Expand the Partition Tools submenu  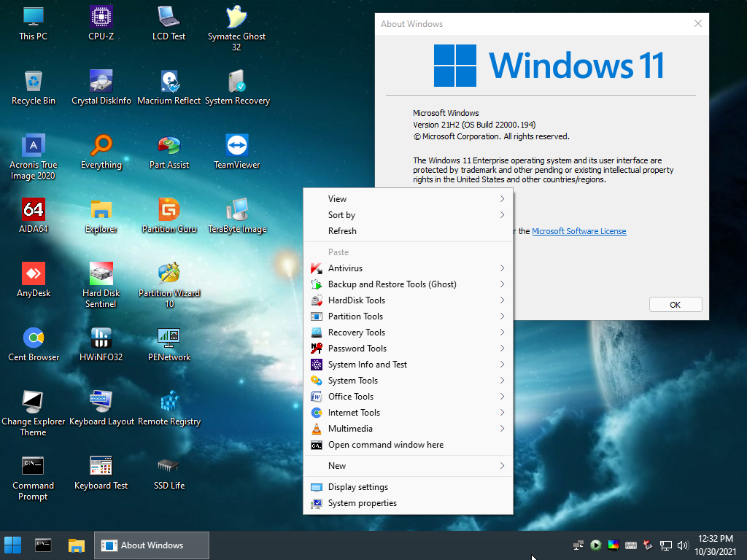pos(408,316)
